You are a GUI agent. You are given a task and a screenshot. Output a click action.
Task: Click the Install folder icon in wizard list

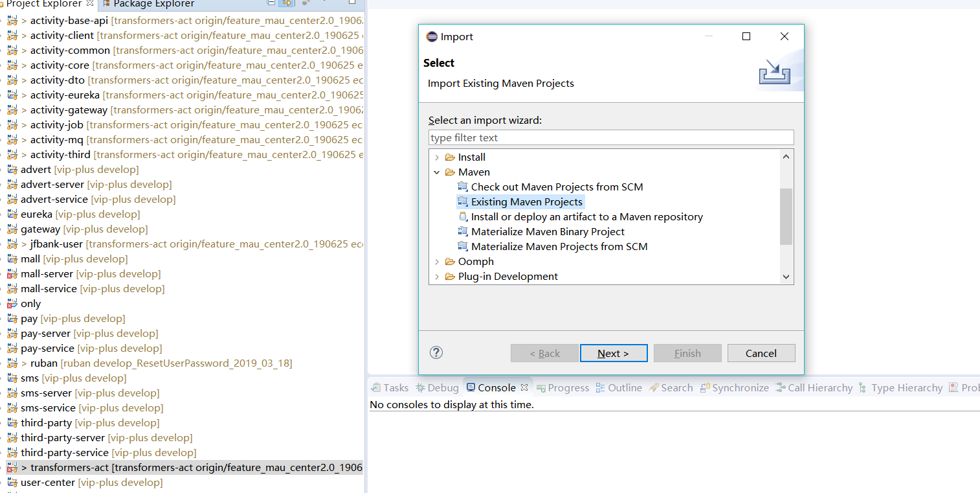pyautogui.click(x=450, y=157)
